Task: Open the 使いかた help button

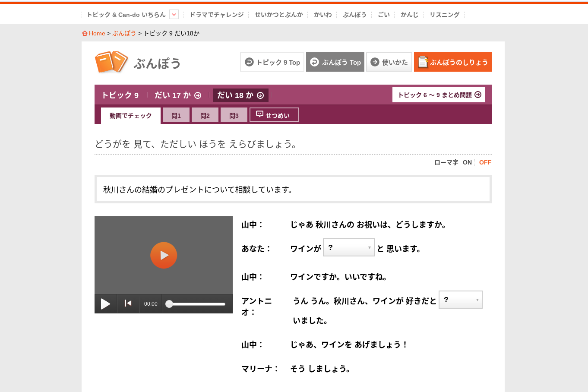Action: pos(389,62)
